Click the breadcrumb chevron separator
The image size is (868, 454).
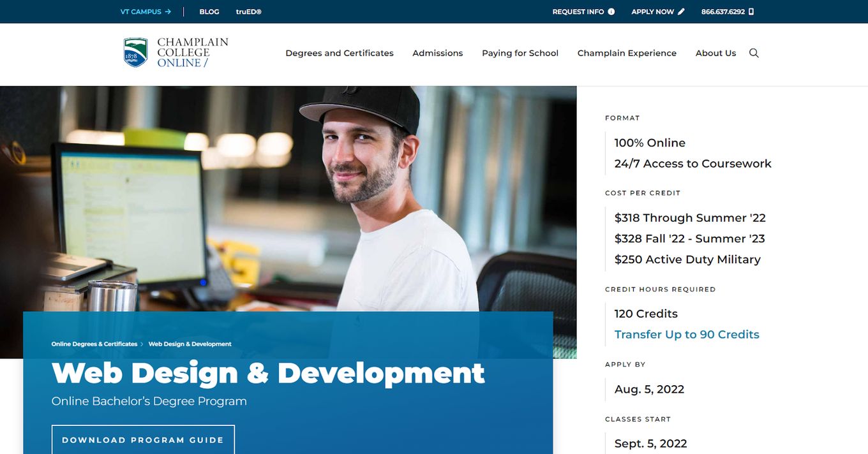coord(142,344)
